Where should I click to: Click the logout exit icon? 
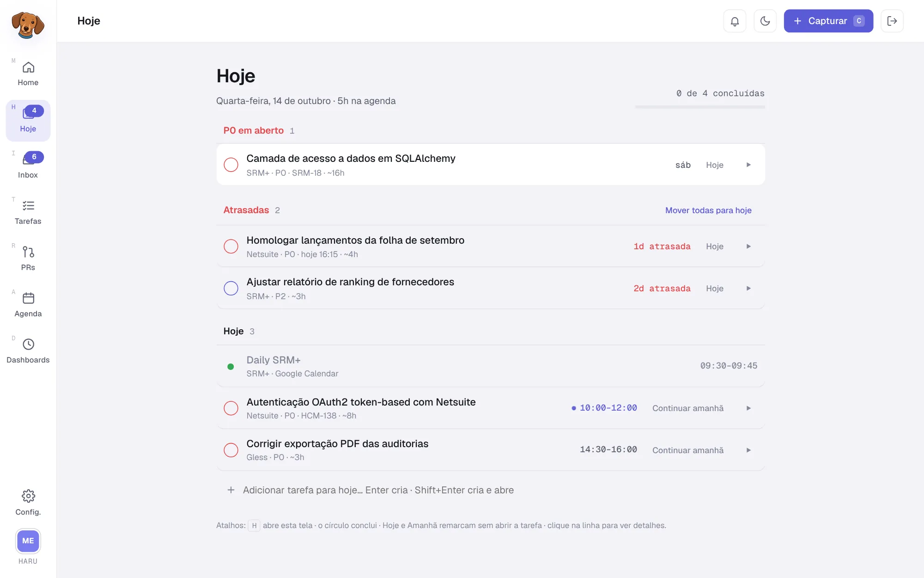click(892, 21)
